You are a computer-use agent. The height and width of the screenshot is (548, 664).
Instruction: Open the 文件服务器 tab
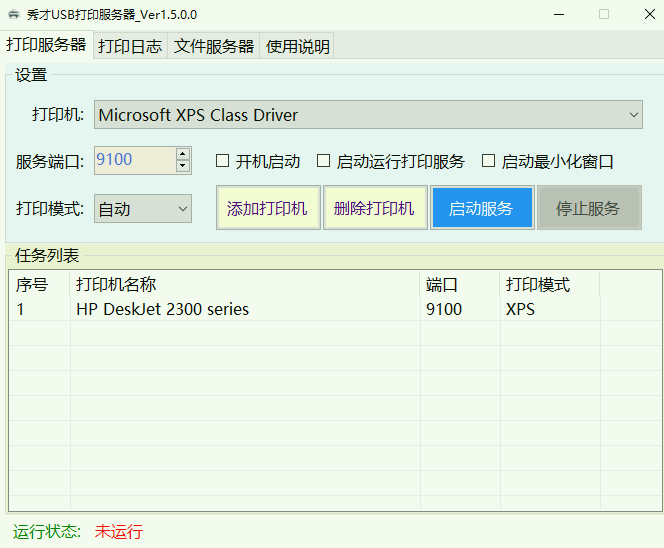pyautogui.click(x=214, y=46)
